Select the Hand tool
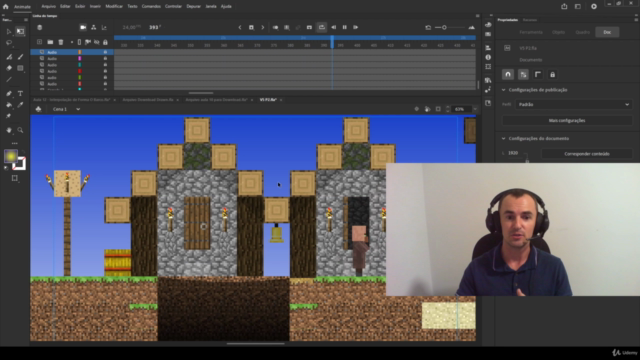Image resolution: width=640 pixels, height=360 pixels. [x=9, y=130]
